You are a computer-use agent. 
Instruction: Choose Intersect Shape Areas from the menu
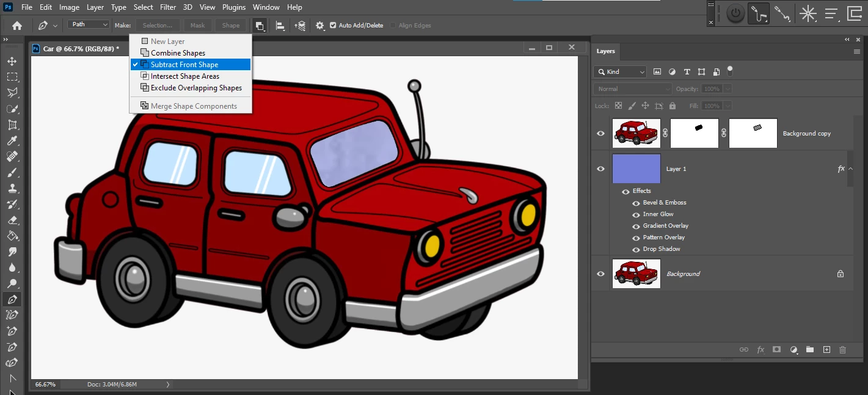[184, 76]
